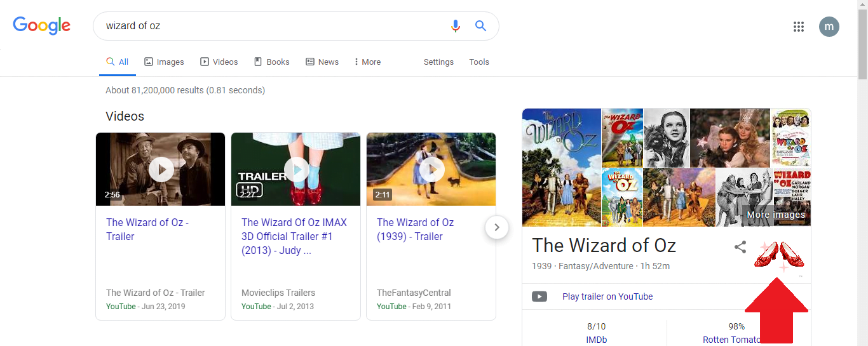Play the IMAX 3D trailer thumbnail
This screenshot has width=868, height=346.
[x=295, y=170]
